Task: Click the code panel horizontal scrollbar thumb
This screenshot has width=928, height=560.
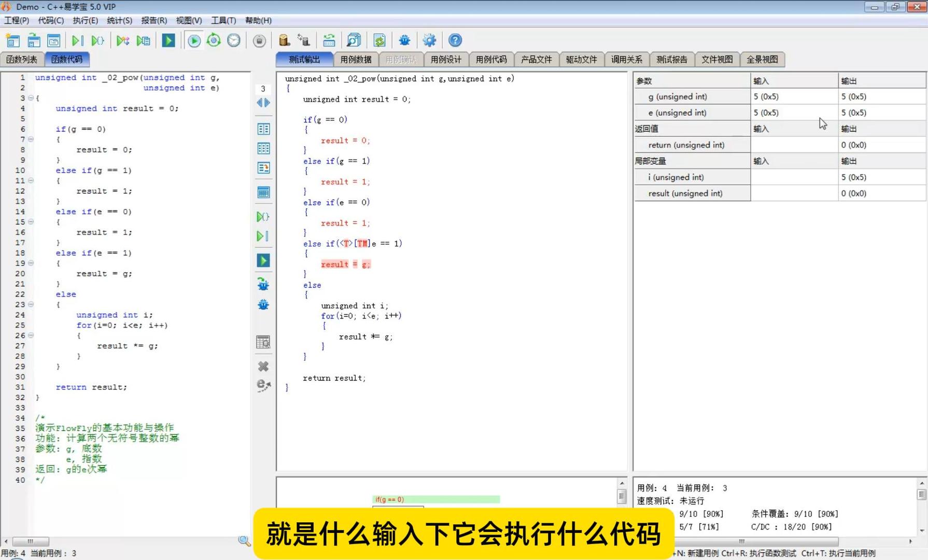Action: [31, 541]
